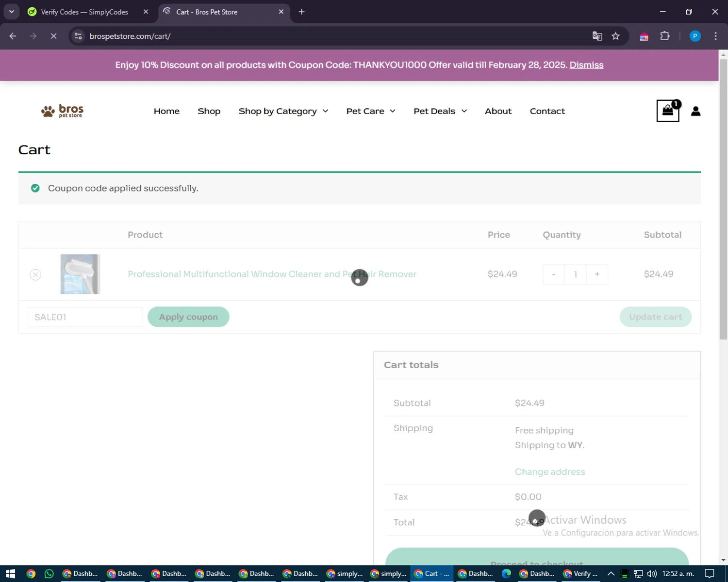Click the quantity number field
Screen dimensions: 728x582
point(575,275)
